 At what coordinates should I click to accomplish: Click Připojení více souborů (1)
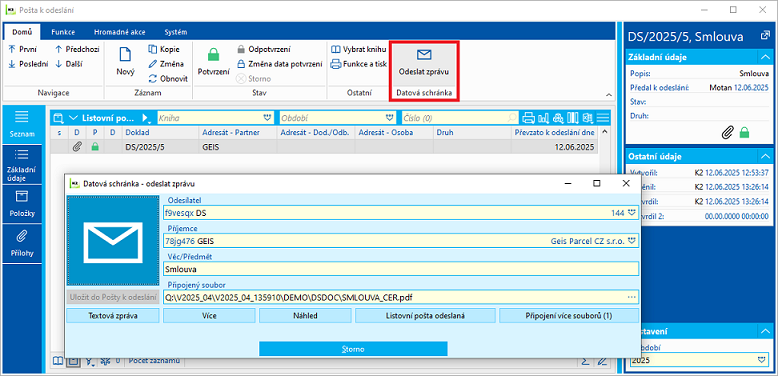pyautogui.click(x=569, y=315)
